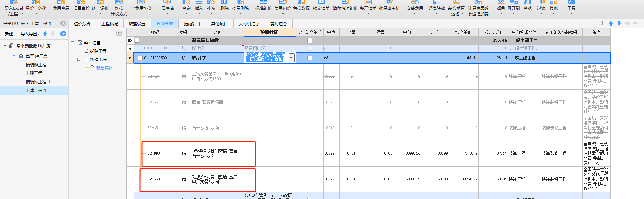Click ellipsis button in 项目特征 cell
Screen dimensions: 644x199
click(292, 58)
